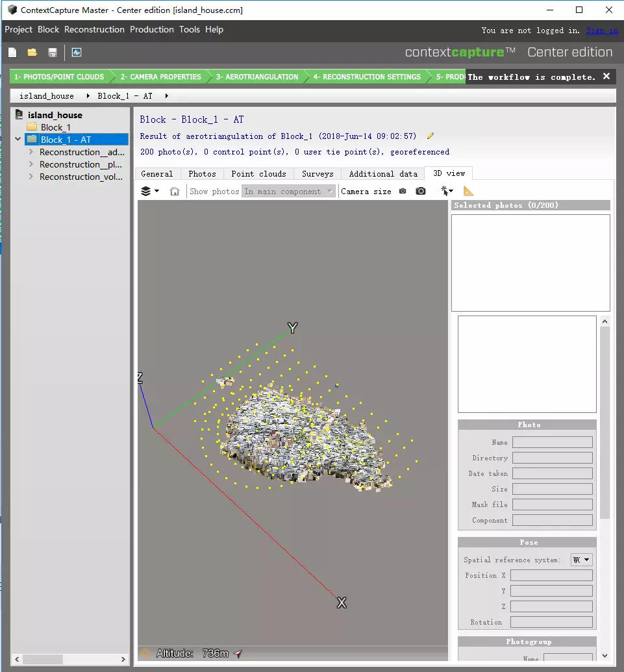Click the photo Name field

[553, 442]
